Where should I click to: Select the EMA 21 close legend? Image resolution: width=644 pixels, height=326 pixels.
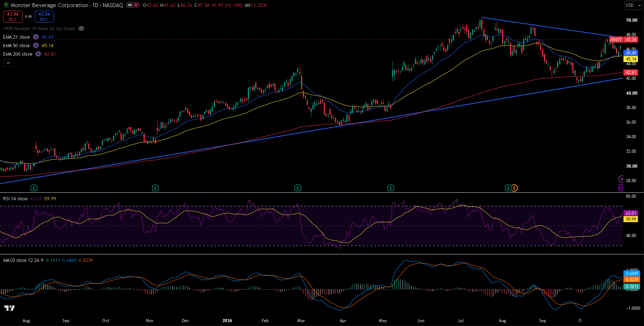(x=16, y=37)
